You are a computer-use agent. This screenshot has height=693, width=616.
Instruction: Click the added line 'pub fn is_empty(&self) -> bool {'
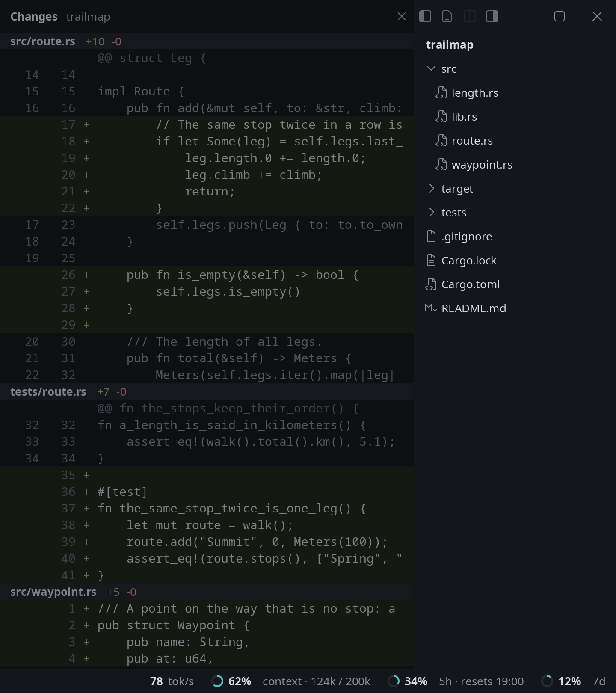pos(207,275)
